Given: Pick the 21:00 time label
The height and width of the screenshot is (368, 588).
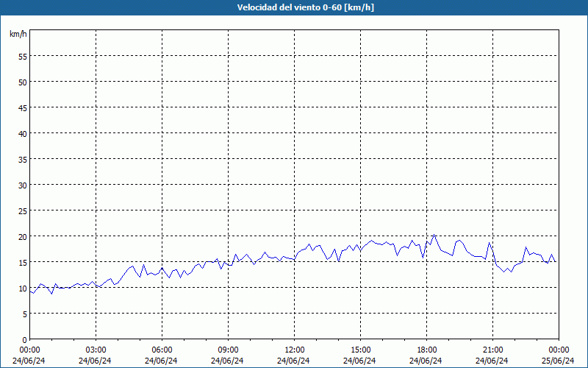Looking at the screenshot, I should tap(493, 350).
